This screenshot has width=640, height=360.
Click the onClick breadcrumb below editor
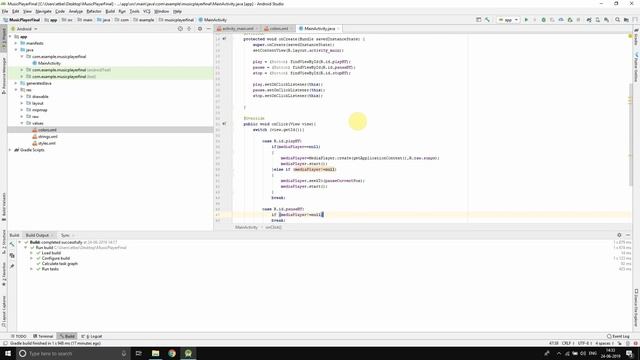(273, 227)
